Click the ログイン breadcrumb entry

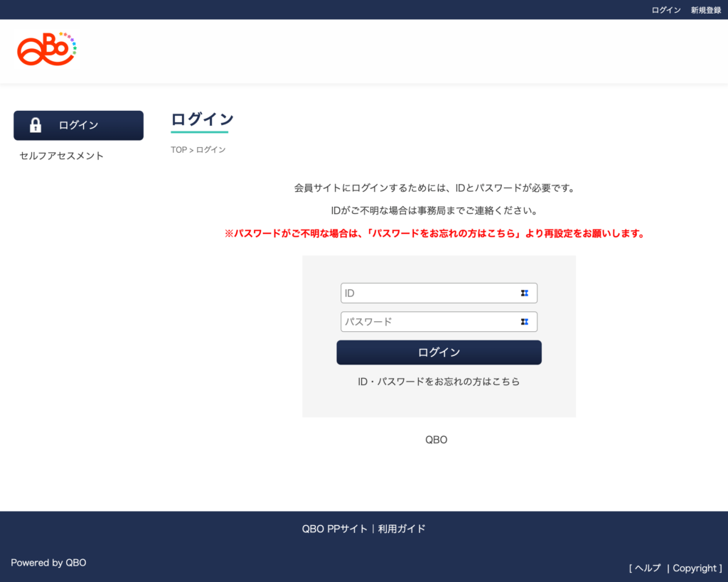[x=211, y=150]
